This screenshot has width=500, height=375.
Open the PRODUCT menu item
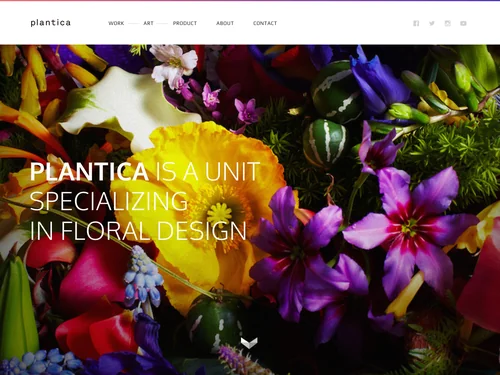pos(185,23)
